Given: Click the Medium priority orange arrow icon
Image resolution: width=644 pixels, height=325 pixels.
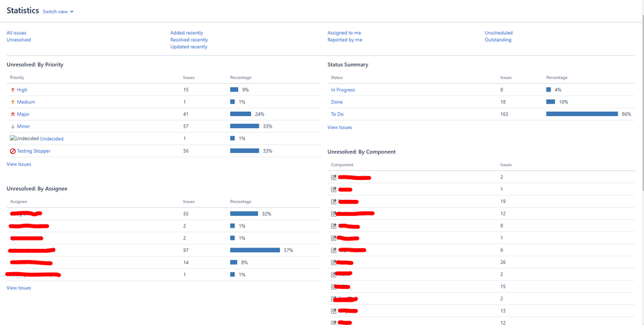Looking at the screenshot, I should 13,102.
